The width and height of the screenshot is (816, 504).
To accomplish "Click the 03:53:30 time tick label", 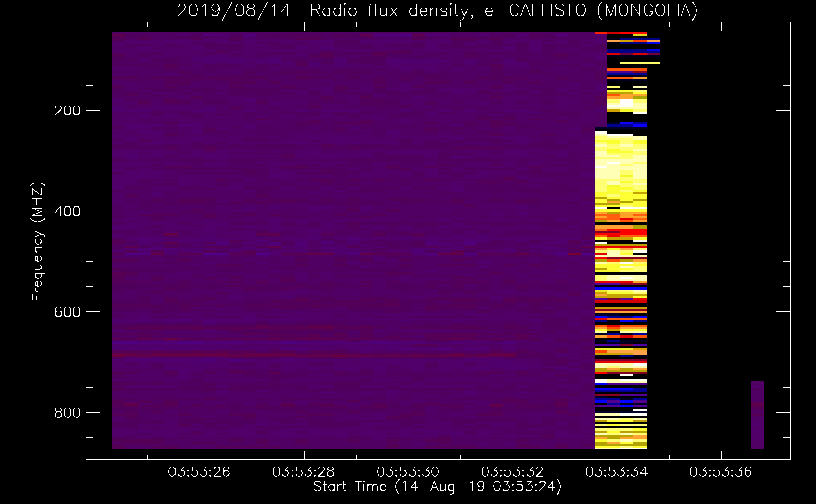I will click(x=408, y=472).
